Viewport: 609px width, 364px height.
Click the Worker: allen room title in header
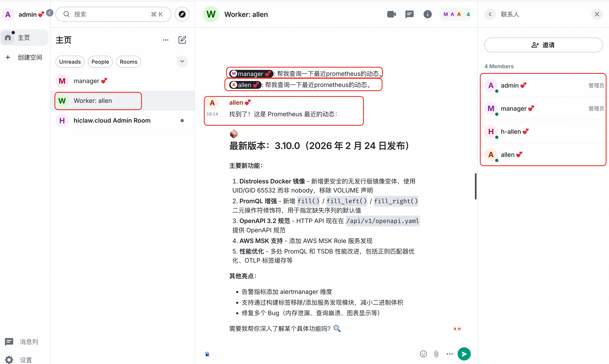click(246, 14)
